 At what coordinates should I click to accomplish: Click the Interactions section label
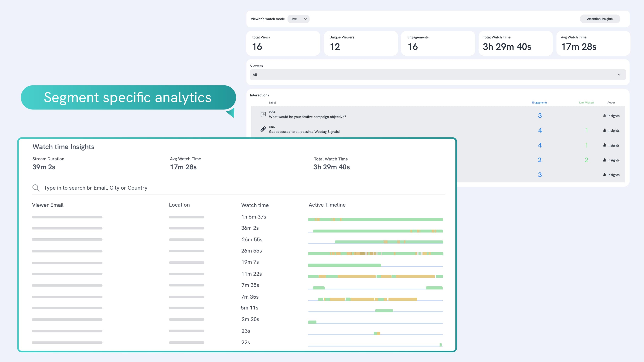259,95
